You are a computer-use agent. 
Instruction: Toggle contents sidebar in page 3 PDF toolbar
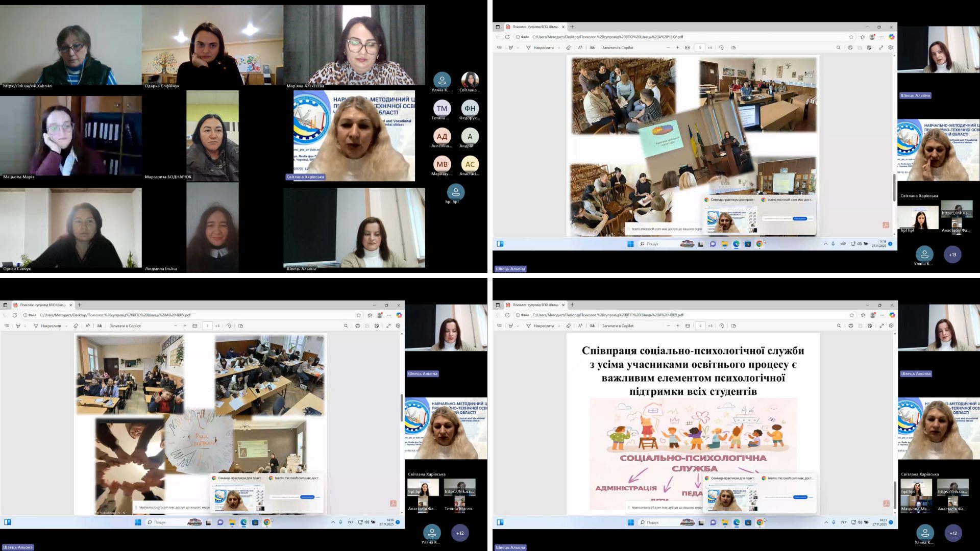(7, 325)
